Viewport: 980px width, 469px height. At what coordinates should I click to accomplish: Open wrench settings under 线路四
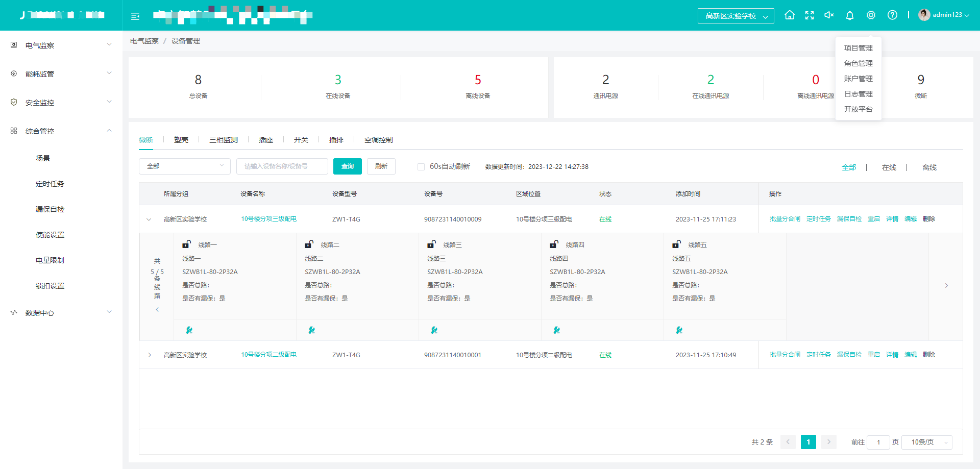(x=557, y=330)
